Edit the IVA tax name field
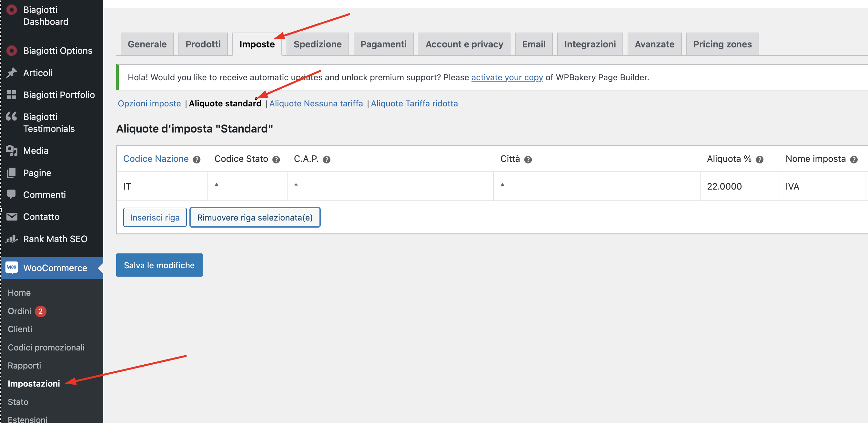Viewport: 868px width, 423px height. [822, 186]
